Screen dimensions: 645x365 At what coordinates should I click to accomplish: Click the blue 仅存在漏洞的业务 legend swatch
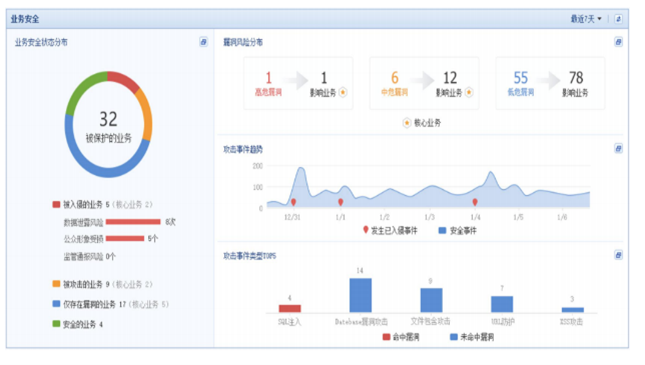(x=56, y=304)
